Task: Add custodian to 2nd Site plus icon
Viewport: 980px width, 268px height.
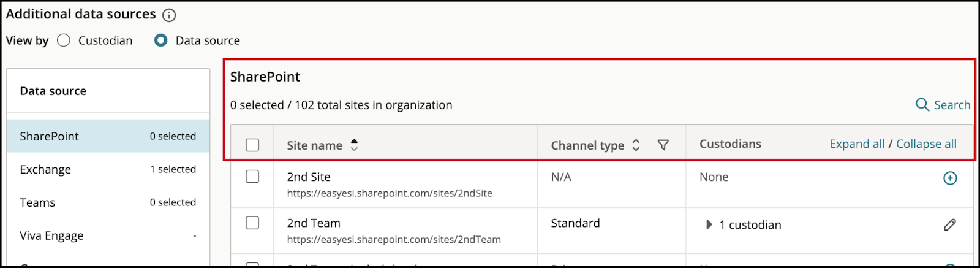Action: [x=950, y=178]
